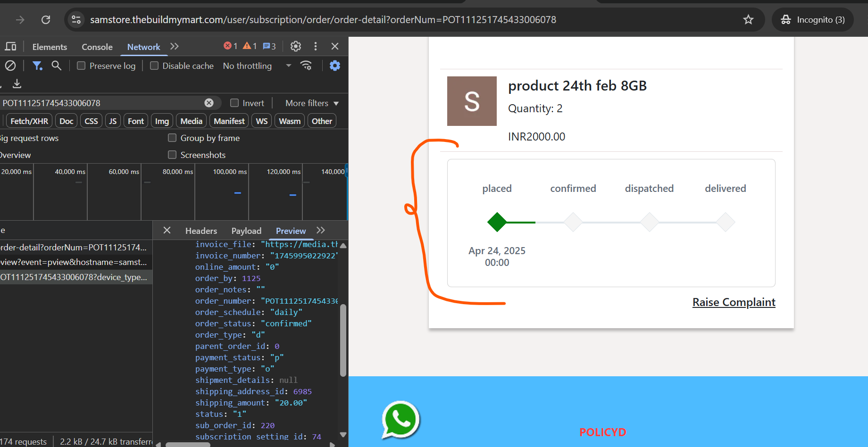
Task: Switch to the Console tab
Action: pos(97,47)
